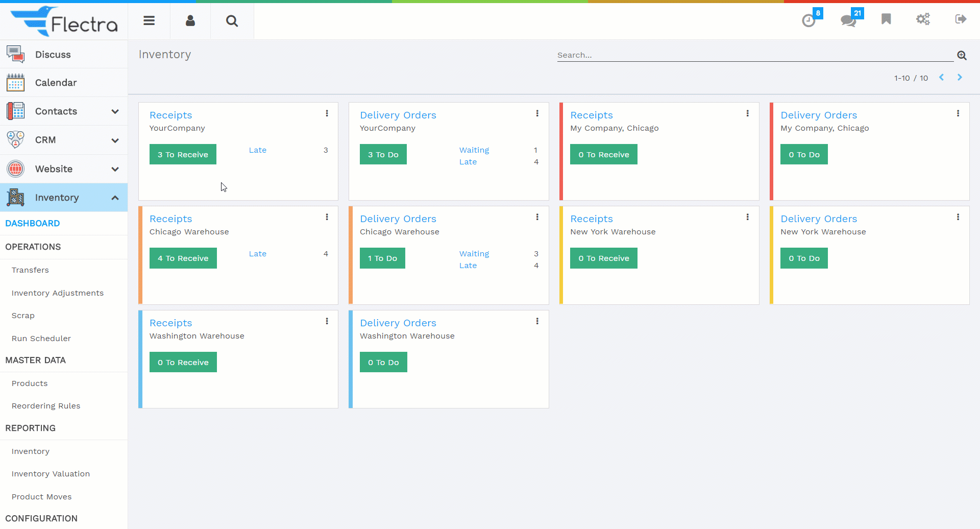This screenshot has width=980, height=529.
Task: Open Late link on Chicago Warehouse Delivery Orders
Action: [x=468, y=266]
